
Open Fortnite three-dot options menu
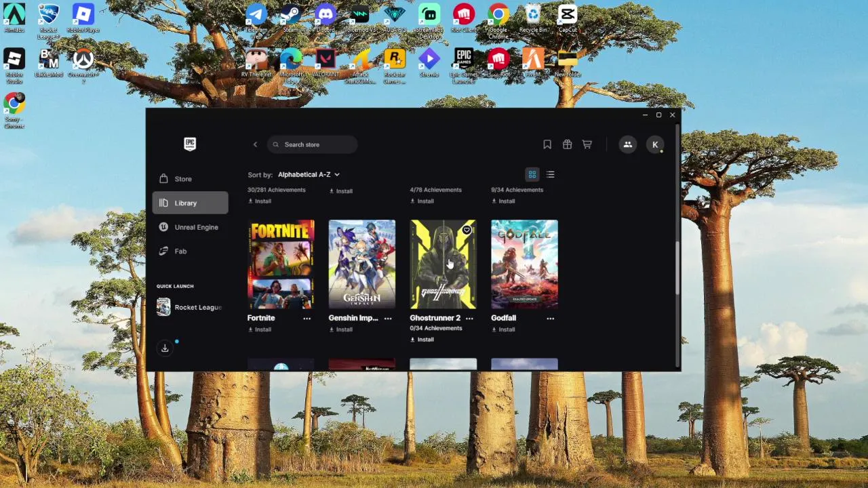(307, 318)
